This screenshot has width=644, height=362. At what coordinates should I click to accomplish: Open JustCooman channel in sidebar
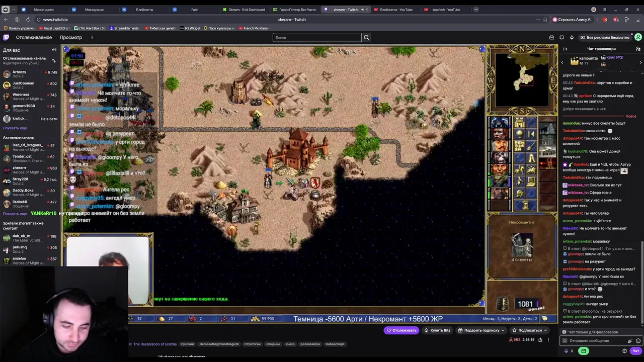tap(30, 85)
